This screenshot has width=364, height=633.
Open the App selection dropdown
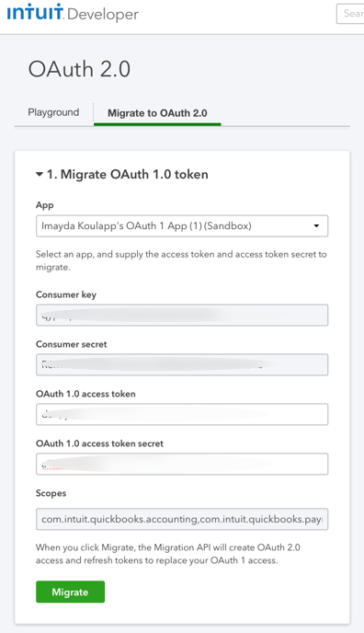(182, 225)
